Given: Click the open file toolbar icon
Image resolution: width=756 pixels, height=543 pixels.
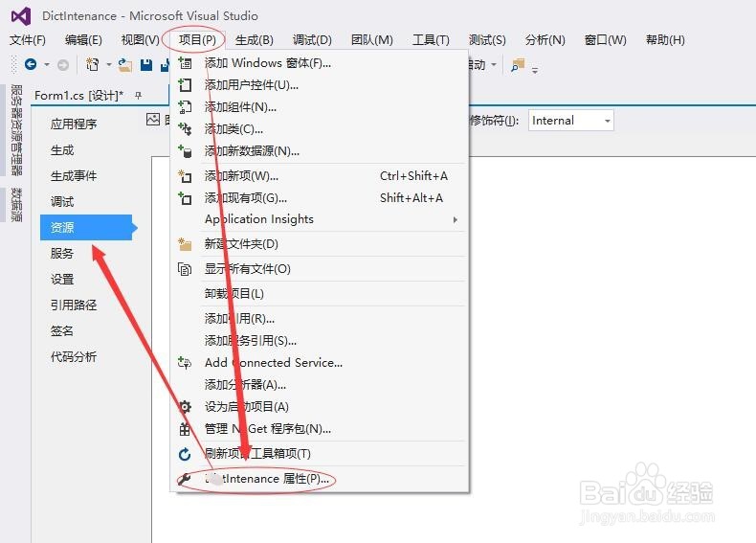Looking at the screenshot, I should click(x=124, y=65).
